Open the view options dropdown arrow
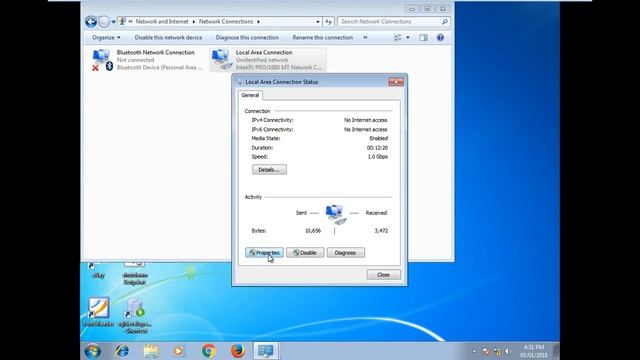 407,38
